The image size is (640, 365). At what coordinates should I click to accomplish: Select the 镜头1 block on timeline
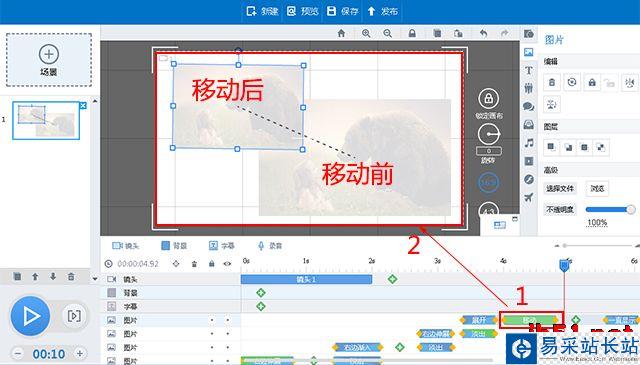307,279
